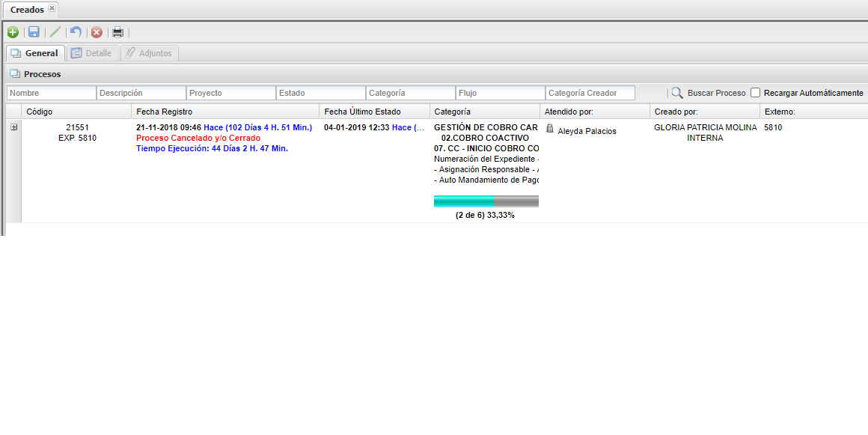Focus the Flujo filter field
Screen dimensions: 868x435
[500, 93]
